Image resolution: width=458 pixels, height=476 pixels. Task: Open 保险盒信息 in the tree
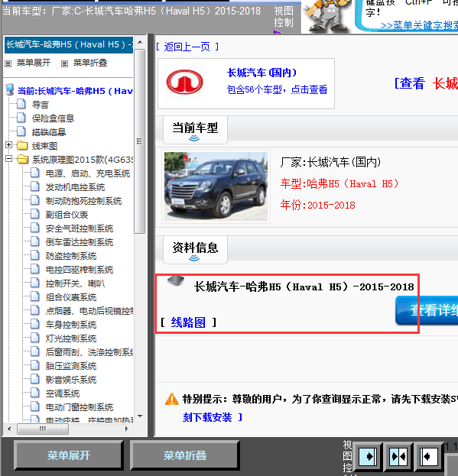click(53, 118)
